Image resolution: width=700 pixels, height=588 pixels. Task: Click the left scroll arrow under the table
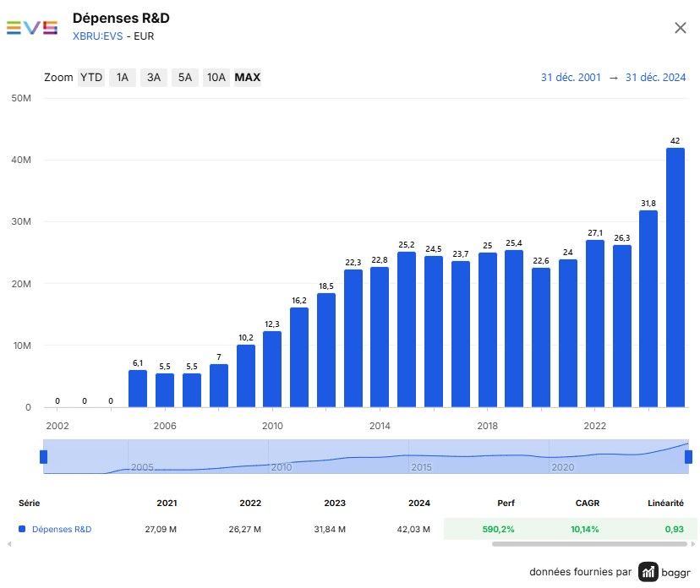9,544
